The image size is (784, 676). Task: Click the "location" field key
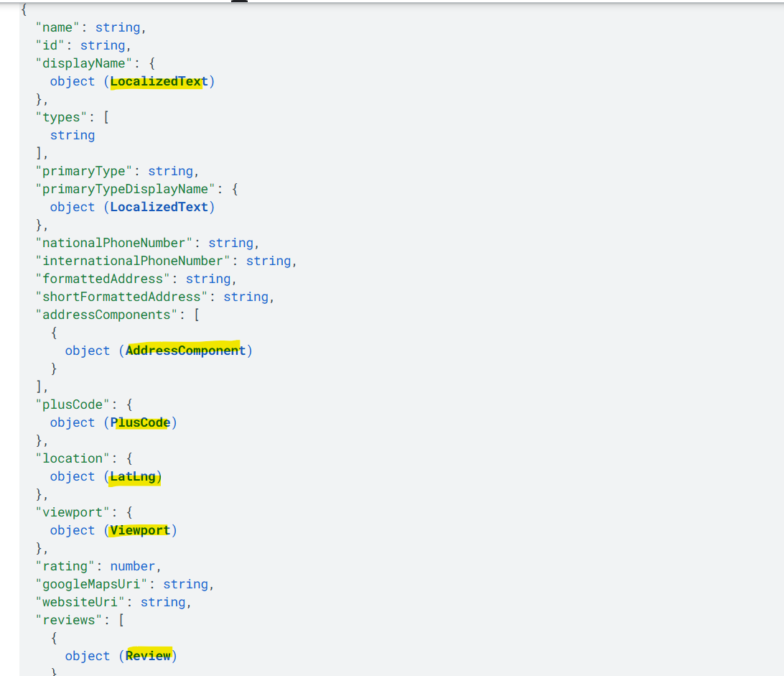[x=73, y=459]
